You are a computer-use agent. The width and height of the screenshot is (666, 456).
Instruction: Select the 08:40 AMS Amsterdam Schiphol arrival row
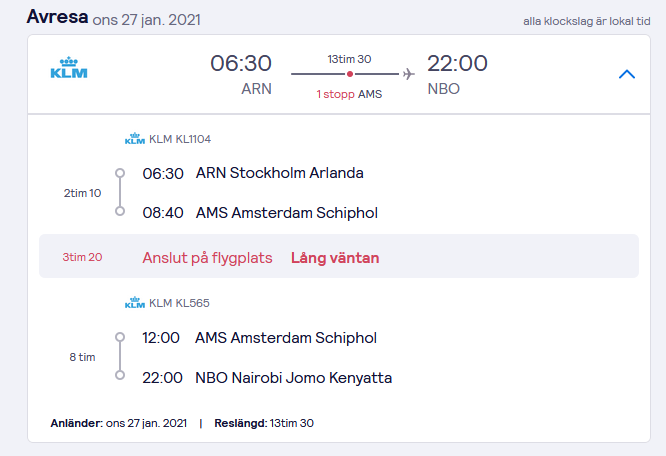coord(260,213)
